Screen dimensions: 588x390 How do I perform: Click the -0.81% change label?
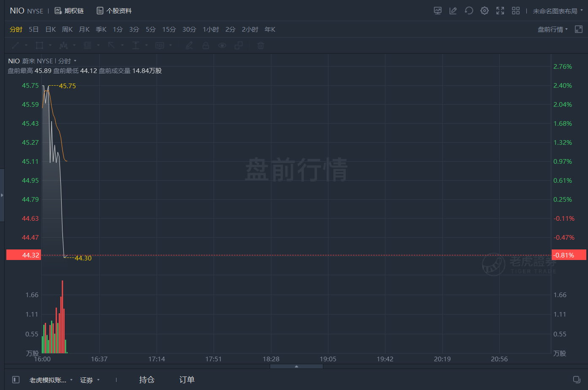click(x=569, y=255)
